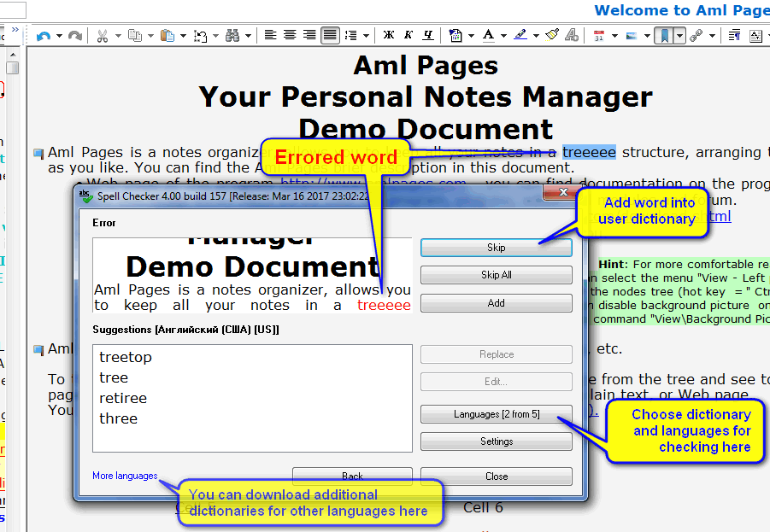Click the gray A font style icon
The width and height of the screenshot is (770, 532).
point(572,35)
